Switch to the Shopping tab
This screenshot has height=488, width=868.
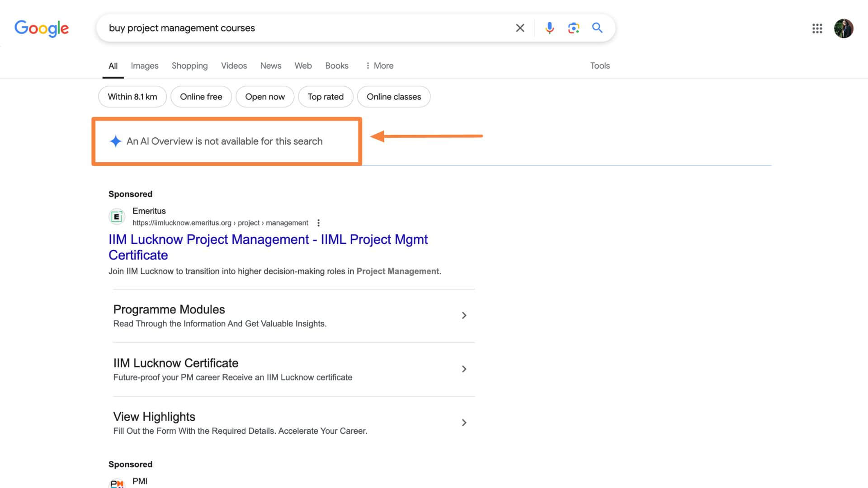coord(189,66)
